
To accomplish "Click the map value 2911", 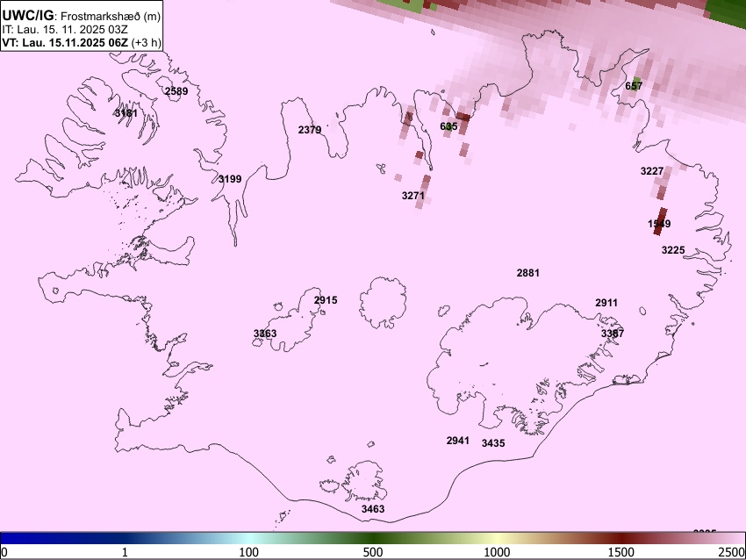I will 606,303.
